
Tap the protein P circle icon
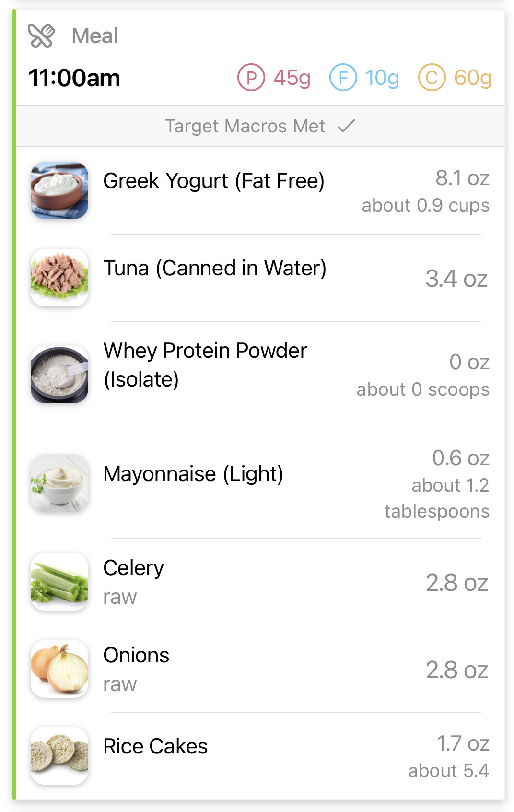(251, 77)
